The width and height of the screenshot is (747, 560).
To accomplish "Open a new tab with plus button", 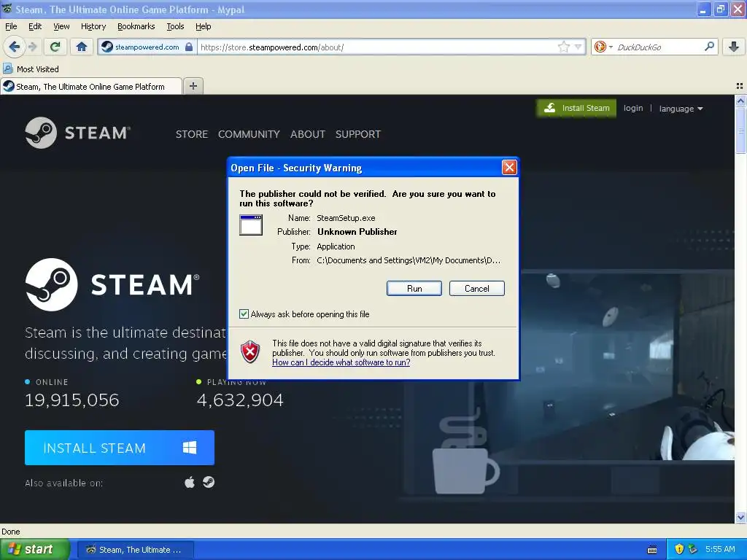I will tap(193, 86).
